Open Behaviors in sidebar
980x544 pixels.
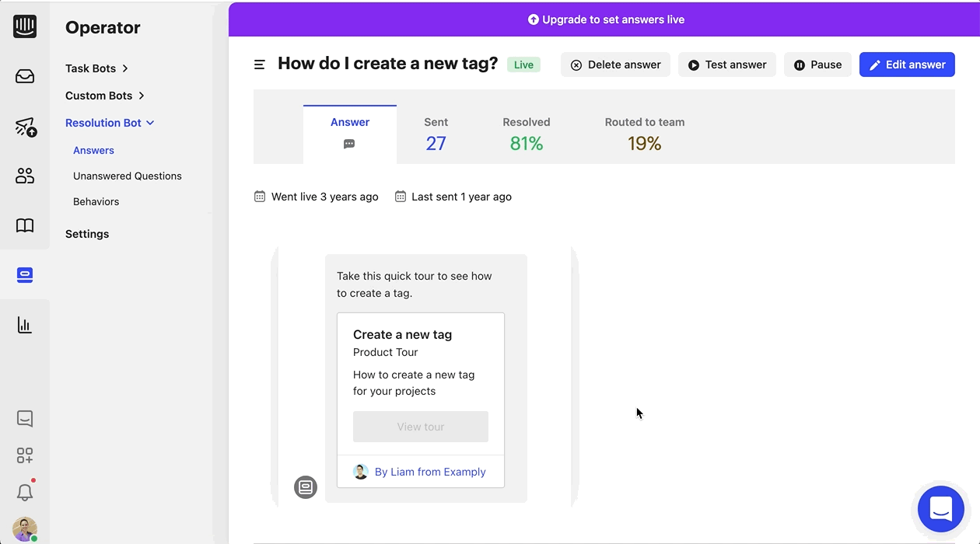(x=96, y=202)
